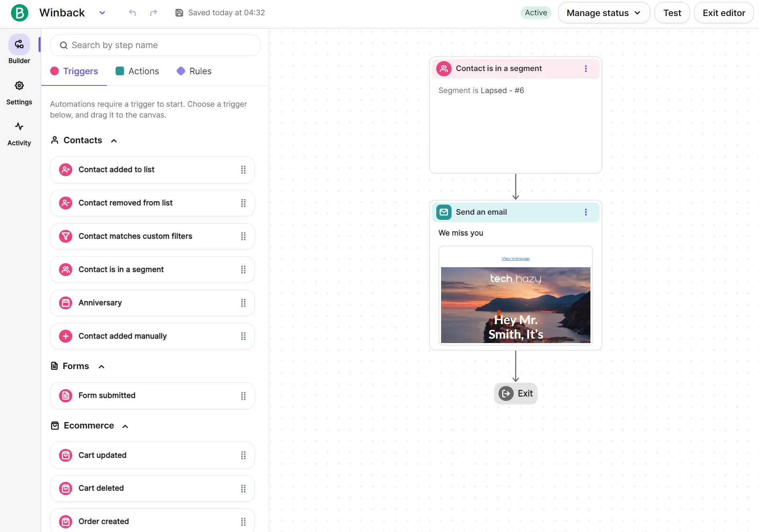Click the Exit node on canvas
759x532 pixels.
tap(515, 394)
